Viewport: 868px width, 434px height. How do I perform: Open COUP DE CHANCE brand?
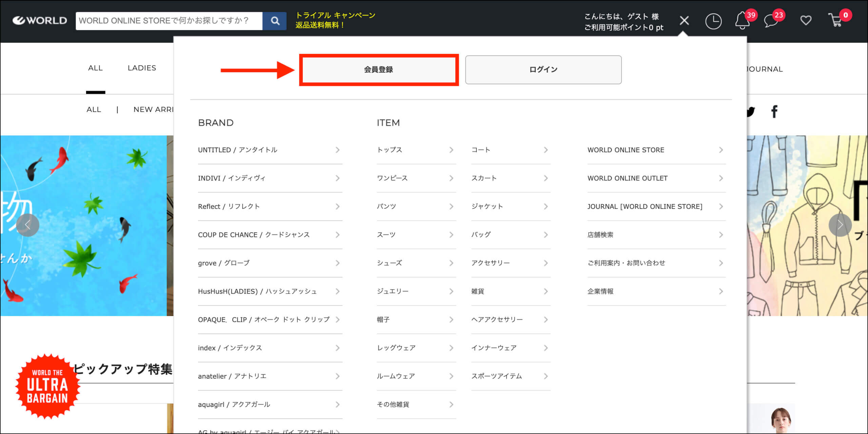click(270, 235)
